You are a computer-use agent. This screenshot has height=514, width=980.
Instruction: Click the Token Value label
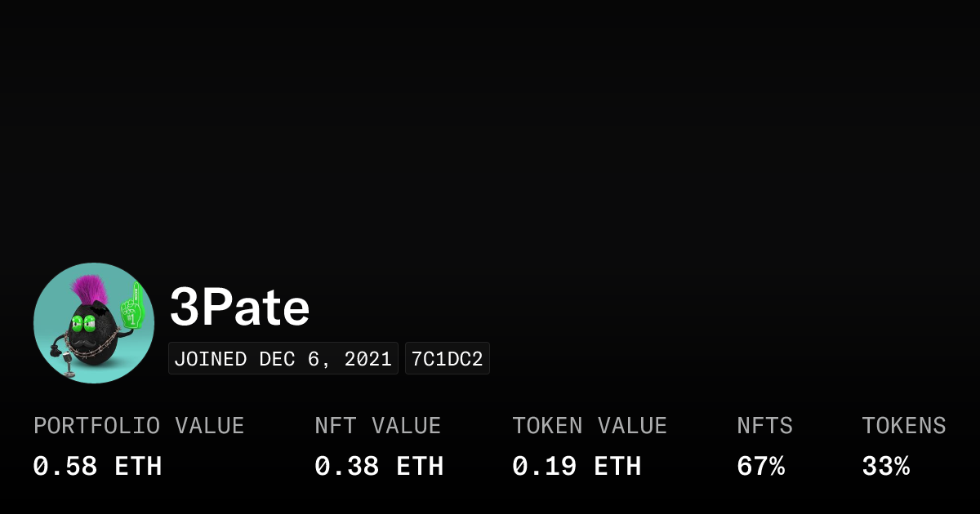pos(589,426)
